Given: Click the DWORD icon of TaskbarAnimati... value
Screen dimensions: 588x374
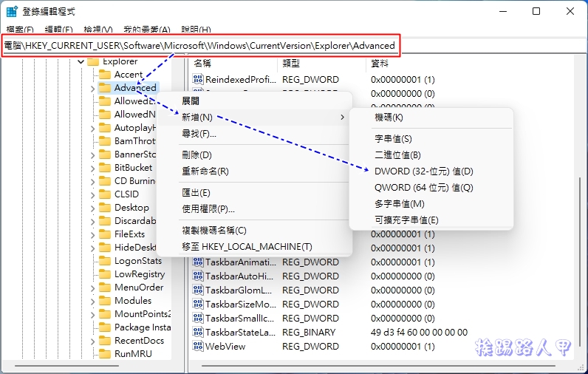Looking at the screenshot, I should click(x=198, y=262).
